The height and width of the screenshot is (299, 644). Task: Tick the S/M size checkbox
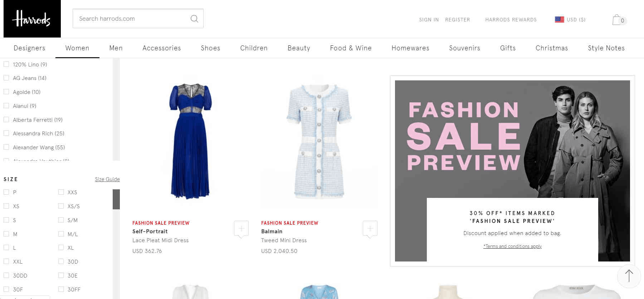tap(61, 220)
